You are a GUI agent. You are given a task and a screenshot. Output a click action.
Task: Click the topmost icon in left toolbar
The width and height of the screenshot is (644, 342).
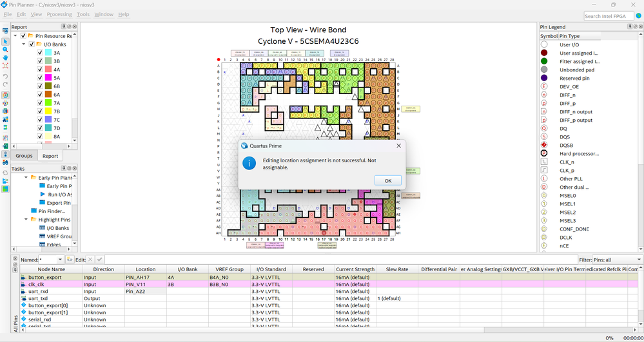5,30
